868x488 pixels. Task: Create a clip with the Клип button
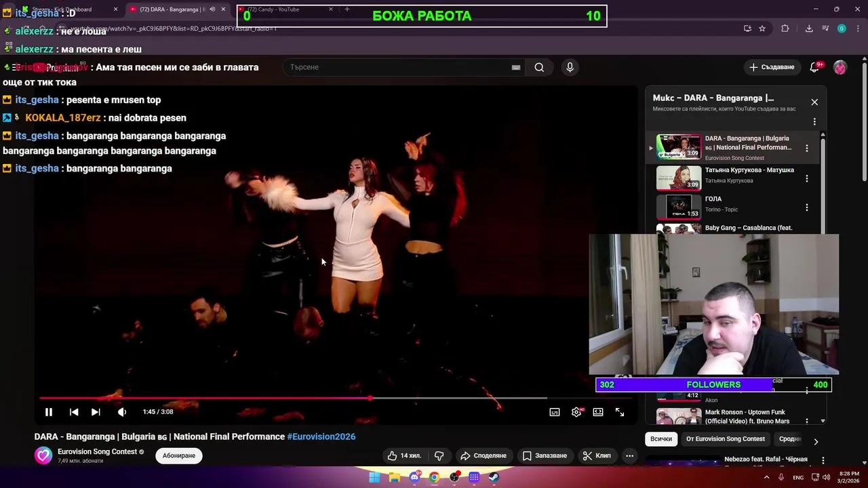pos(597,455)
